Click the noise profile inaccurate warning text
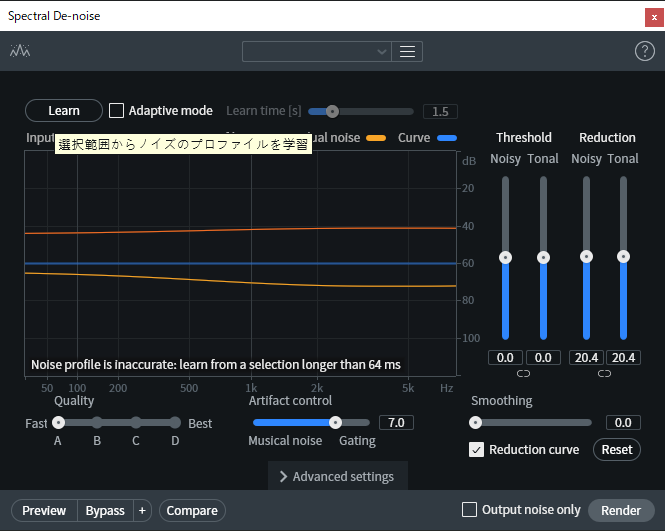The width and height of the screenshot is (665, 531). point(216,364)
